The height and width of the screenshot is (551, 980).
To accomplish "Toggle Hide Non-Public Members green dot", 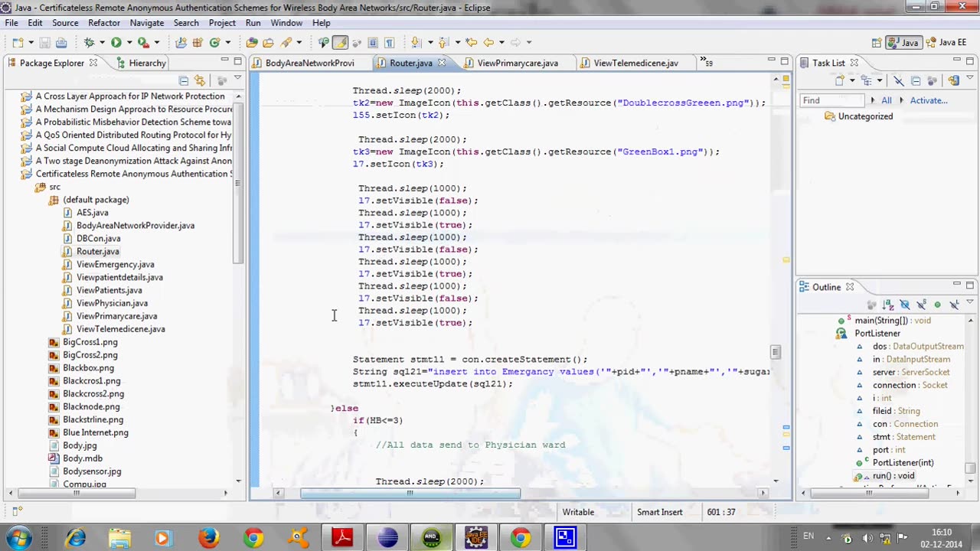I will (x=938, y=305).
